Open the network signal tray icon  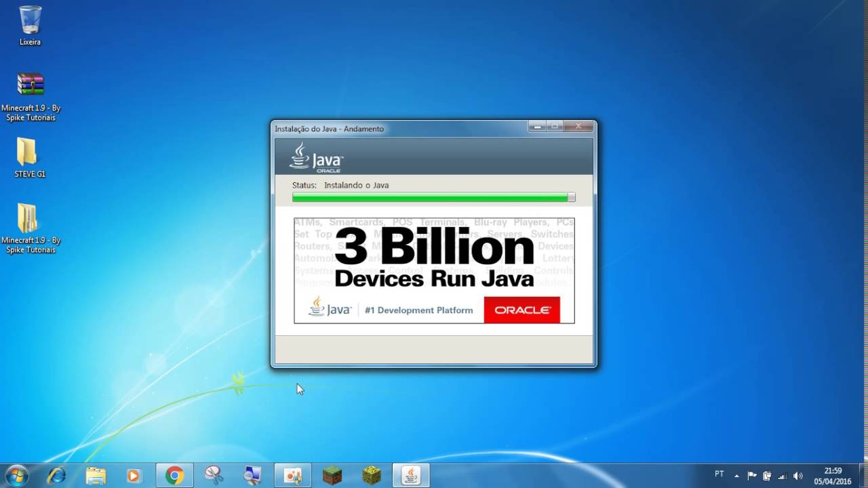tap(783, 476)
